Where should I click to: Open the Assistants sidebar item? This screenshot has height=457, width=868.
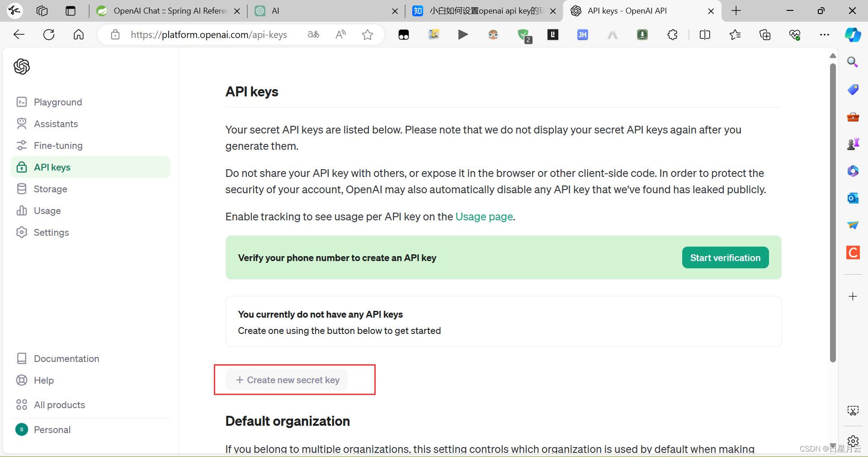coord(90,124)
